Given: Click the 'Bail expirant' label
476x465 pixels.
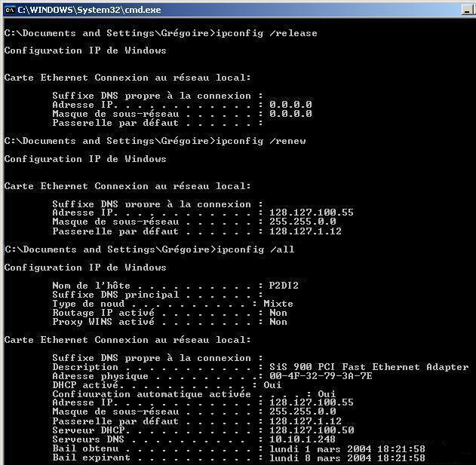Looking at the screenshot, I should [x=91, y=458].
